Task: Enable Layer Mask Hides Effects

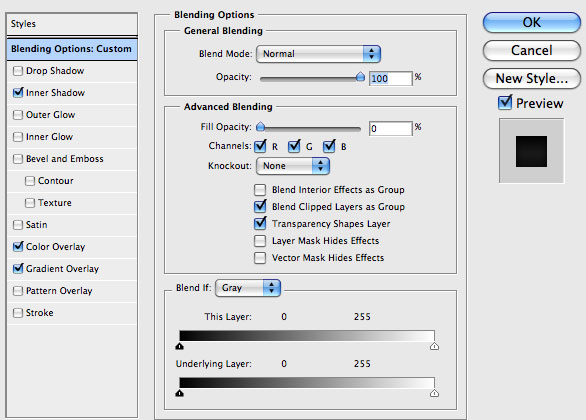Action: point(260,241)
